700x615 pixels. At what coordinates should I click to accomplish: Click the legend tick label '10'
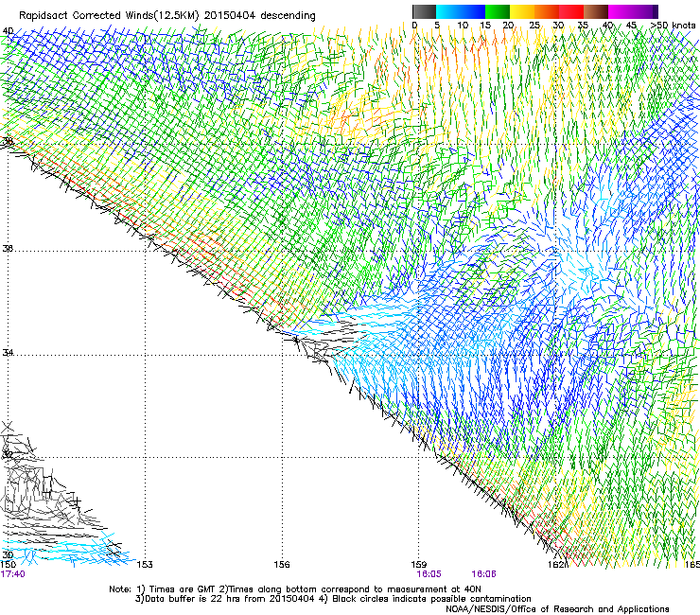(x=463, y=26)
